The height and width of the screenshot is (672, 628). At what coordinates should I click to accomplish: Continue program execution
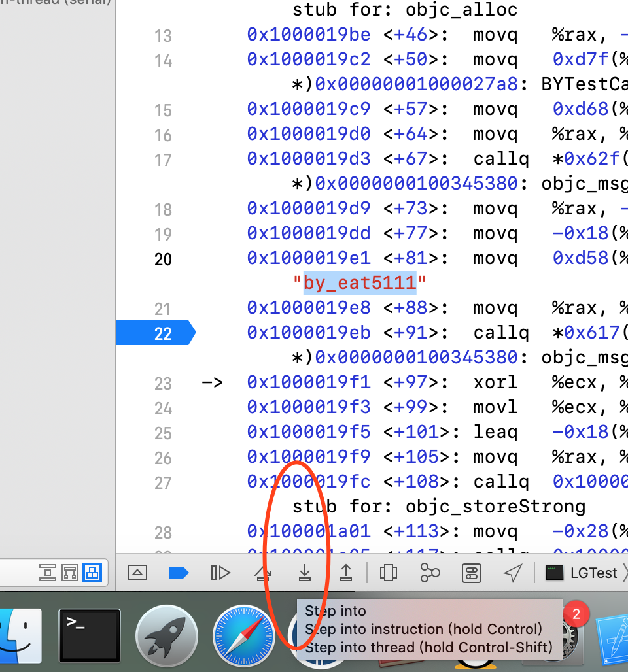point(220,573)
